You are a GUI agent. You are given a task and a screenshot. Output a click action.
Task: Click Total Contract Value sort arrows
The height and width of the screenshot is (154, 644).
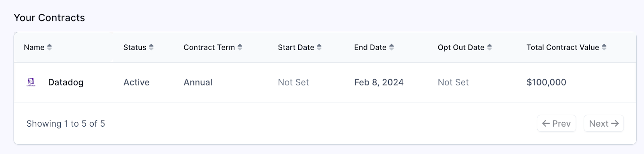coord(604,47)
